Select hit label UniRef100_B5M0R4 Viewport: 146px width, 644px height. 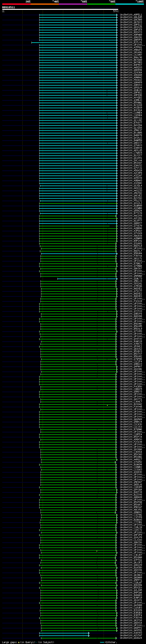(x=131, y=254)
